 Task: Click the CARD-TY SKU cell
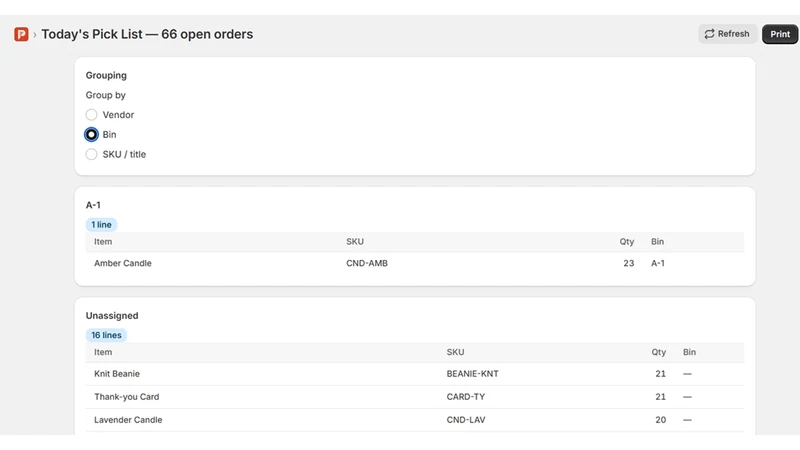click(x=466, y=397)
